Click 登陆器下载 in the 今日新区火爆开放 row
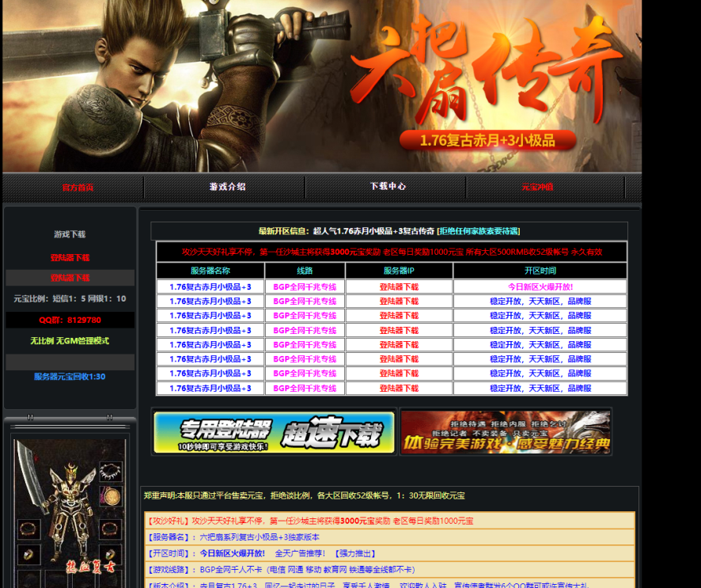 [399, 287]
